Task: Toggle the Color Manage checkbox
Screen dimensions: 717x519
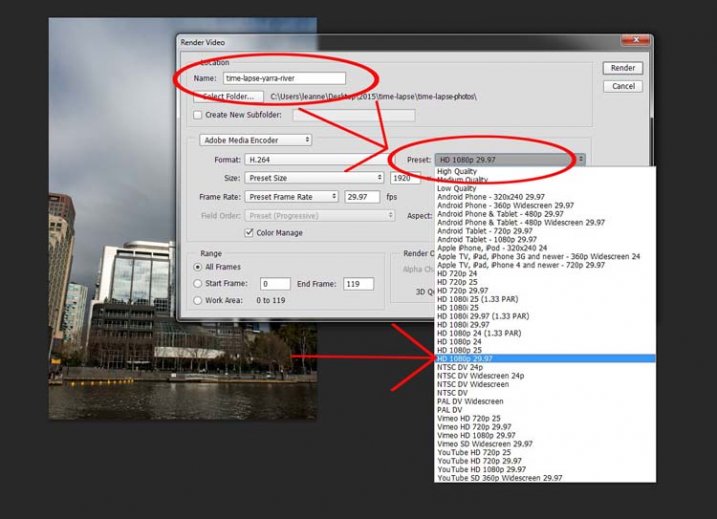Action: click(x=249, y=233)
